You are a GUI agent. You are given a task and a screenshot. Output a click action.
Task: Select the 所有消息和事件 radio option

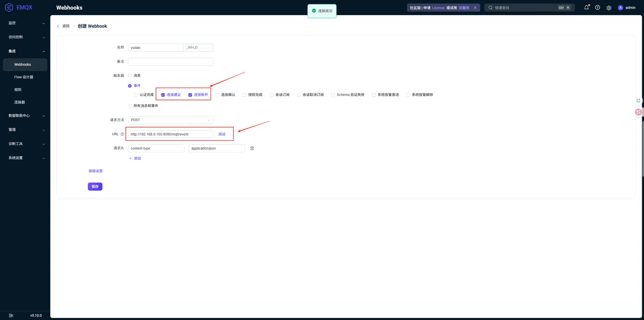[x=130, y=106]
